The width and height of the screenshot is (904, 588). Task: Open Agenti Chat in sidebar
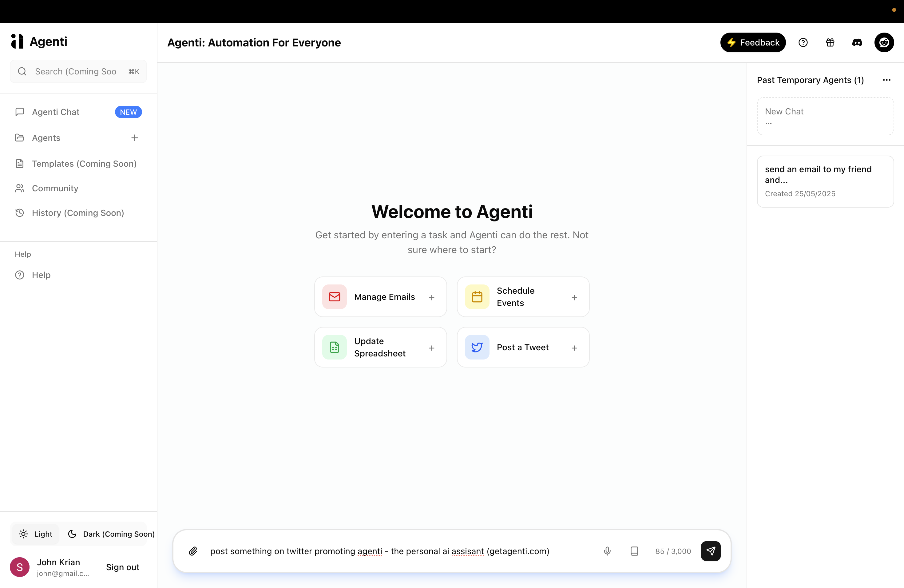56,112
